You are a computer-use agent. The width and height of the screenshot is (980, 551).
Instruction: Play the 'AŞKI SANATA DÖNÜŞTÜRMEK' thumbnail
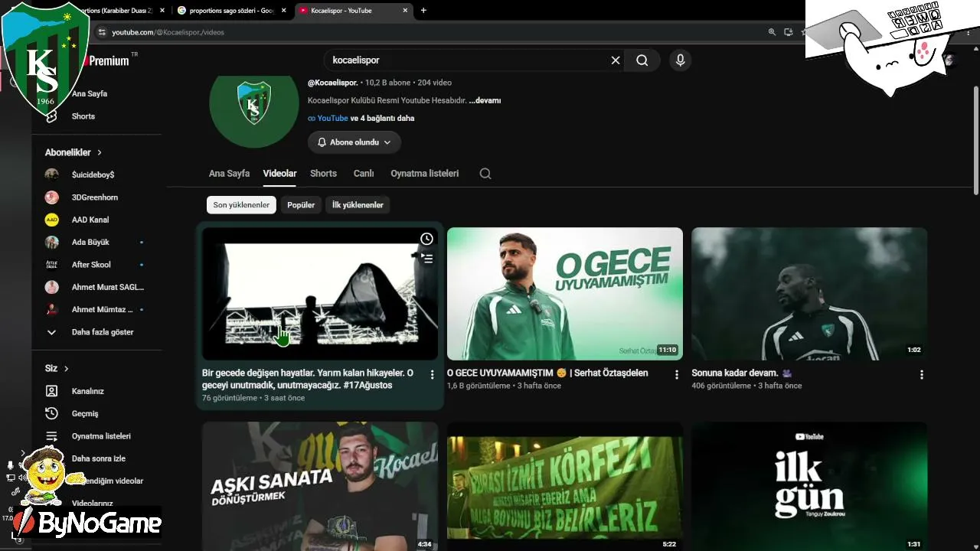[x=320, y=487]
